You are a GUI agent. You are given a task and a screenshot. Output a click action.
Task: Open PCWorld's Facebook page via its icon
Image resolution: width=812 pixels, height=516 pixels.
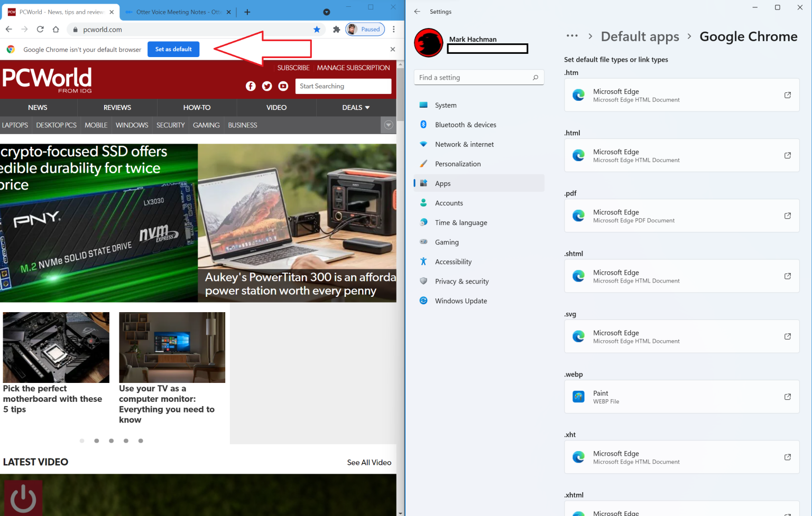(x=251, y=86)
